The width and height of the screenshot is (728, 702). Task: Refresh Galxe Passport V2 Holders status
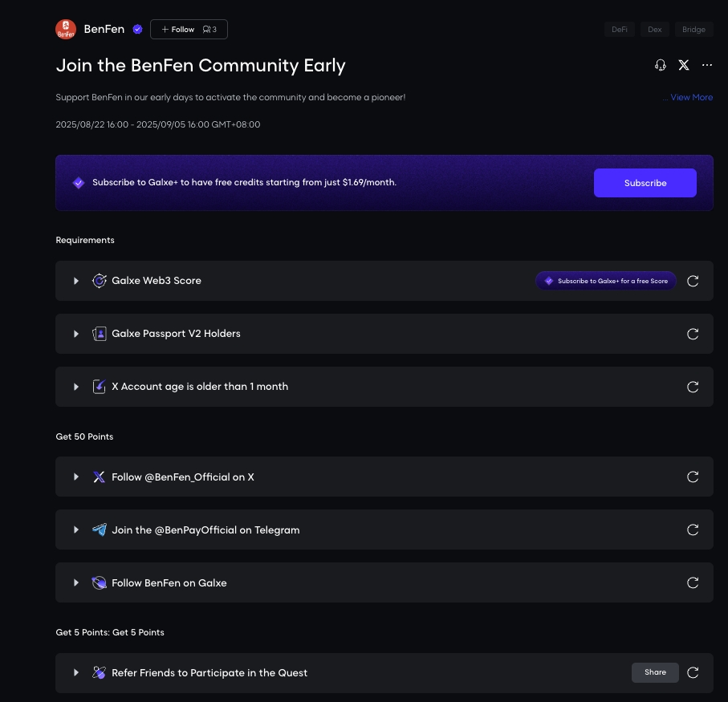[x=693, y=334]
